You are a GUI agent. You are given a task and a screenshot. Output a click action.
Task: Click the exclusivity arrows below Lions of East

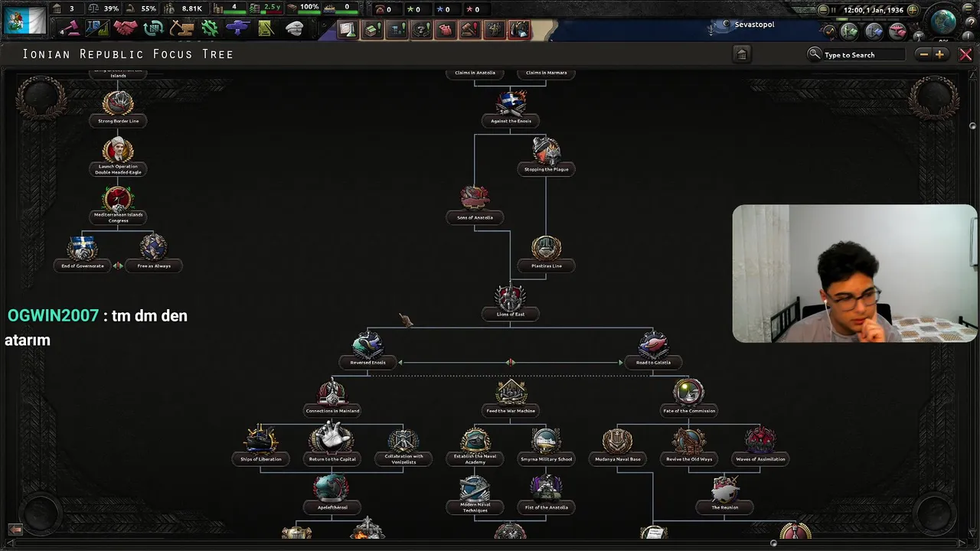click(511, 362)
